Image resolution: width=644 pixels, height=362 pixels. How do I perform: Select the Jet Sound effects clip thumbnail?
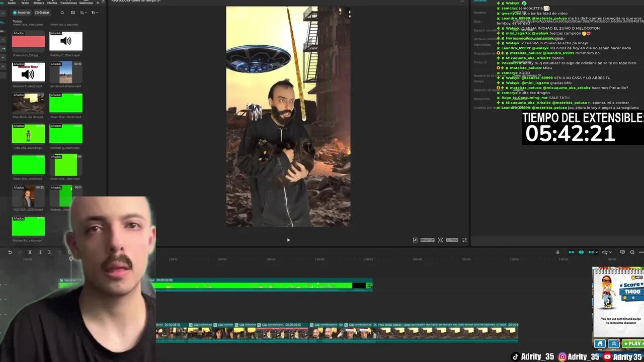point(66,72)
